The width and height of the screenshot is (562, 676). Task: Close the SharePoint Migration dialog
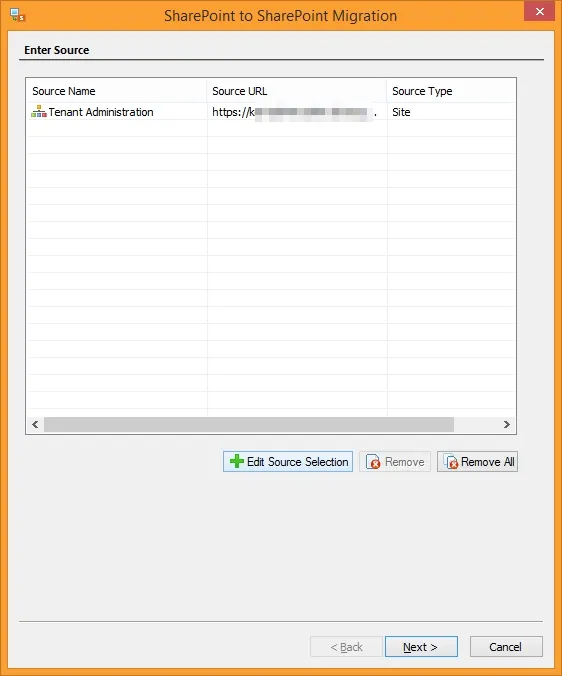[x=539, y=12]
